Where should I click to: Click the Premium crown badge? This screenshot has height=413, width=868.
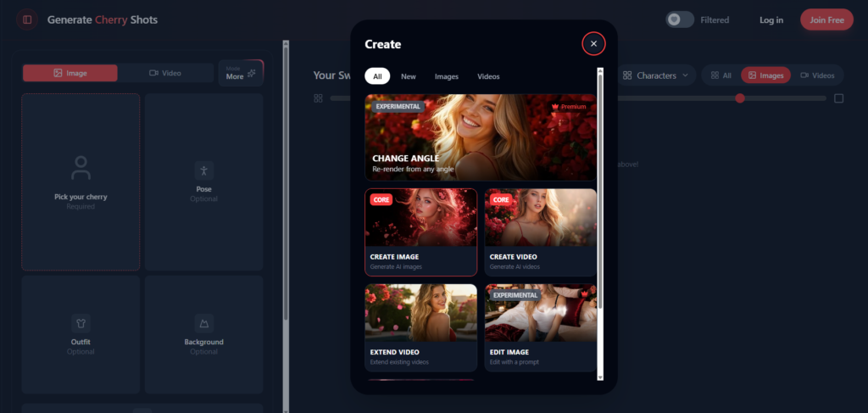click(x=569, y=106)
